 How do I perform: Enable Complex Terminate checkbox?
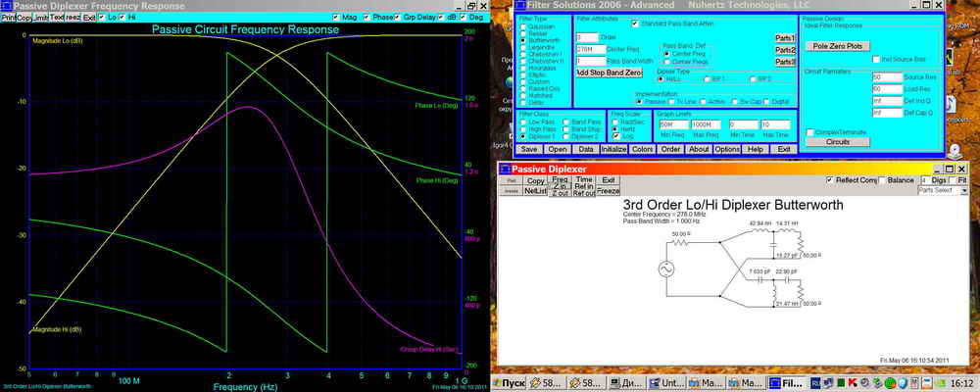810,132
